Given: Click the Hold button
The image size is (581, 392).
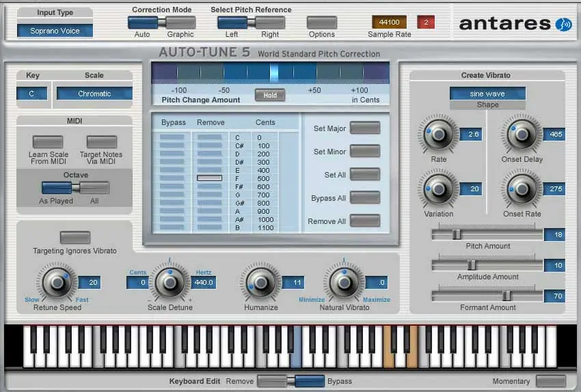Looking at the screenshot, I should click(x=270, y=95).
